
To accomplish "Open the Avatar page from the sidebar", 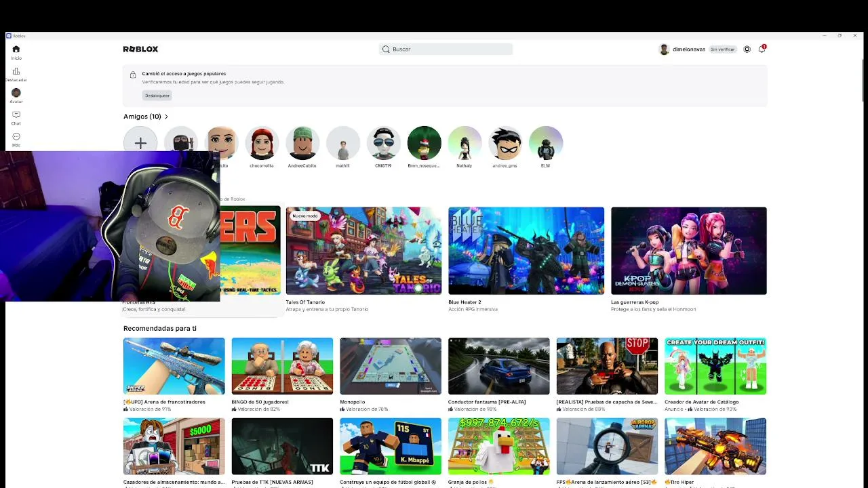I will (x=16, y=96).
